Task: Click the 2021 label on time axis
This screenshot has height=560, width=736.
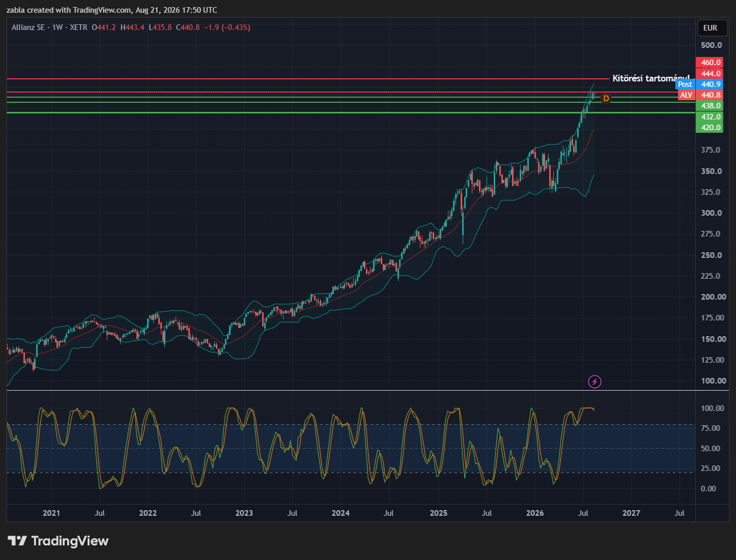Action: pos(51,513)
